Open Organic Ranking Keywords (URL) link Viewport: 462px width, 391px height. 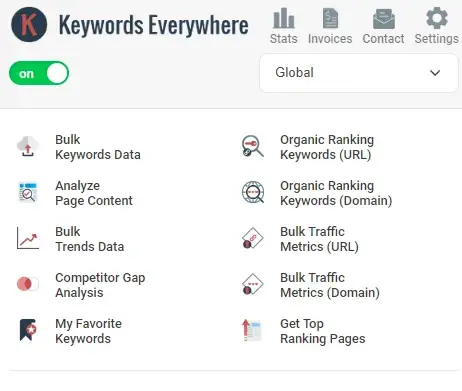(327, 147)
